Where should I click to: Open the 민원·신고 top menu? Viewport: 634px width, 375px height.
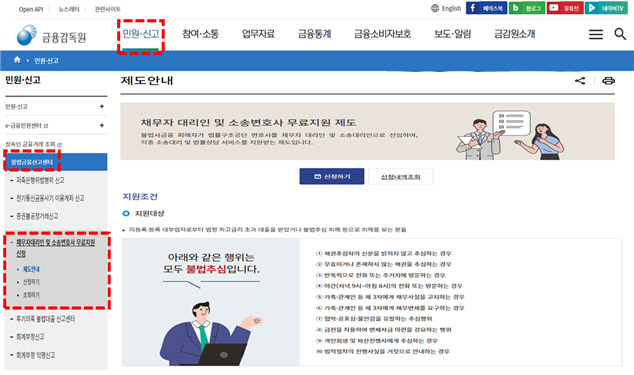pos(141,34)
